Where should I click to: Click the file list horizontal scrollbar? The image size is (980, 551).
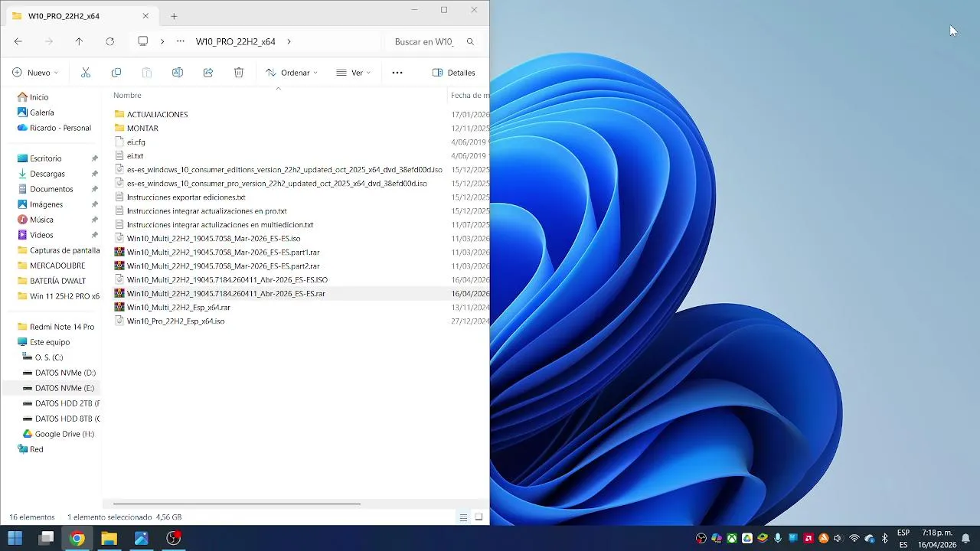coord(237,504)
